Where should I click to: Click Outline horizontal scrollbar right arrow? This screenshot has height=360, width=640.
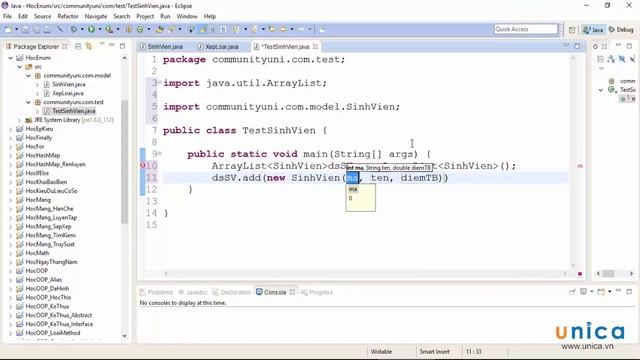coord(631,273)
